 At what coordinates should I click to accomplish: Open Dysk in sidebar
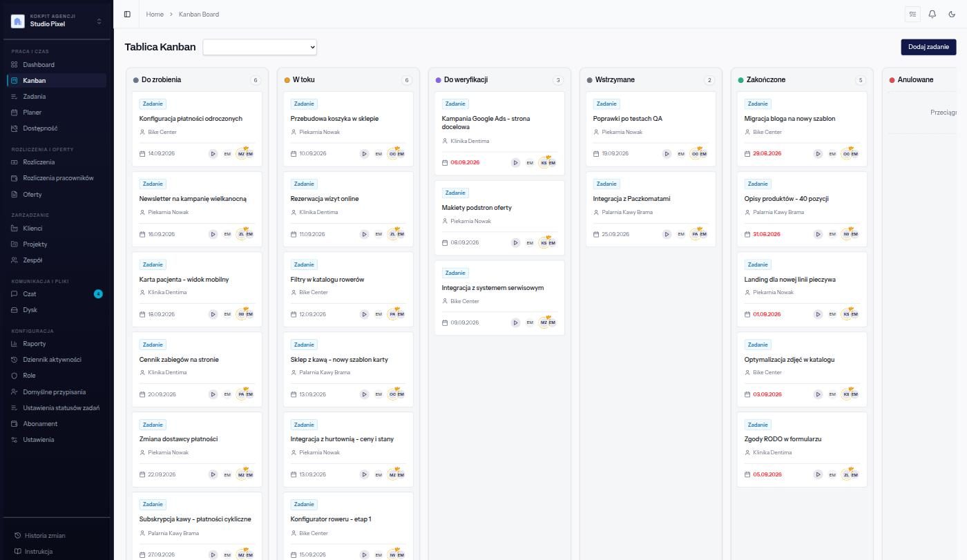click(x=57, y=310)
